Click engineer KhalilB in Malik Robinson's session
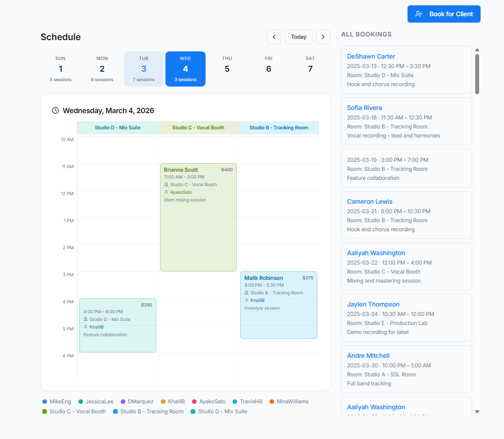This screenshot has width=504, height=439. [257, 301]
